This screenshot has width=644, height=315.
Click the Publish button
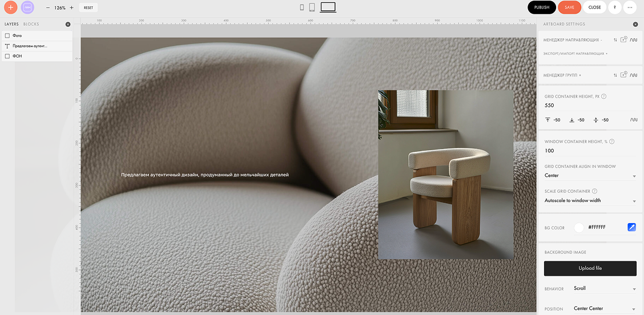click(541, 7)
